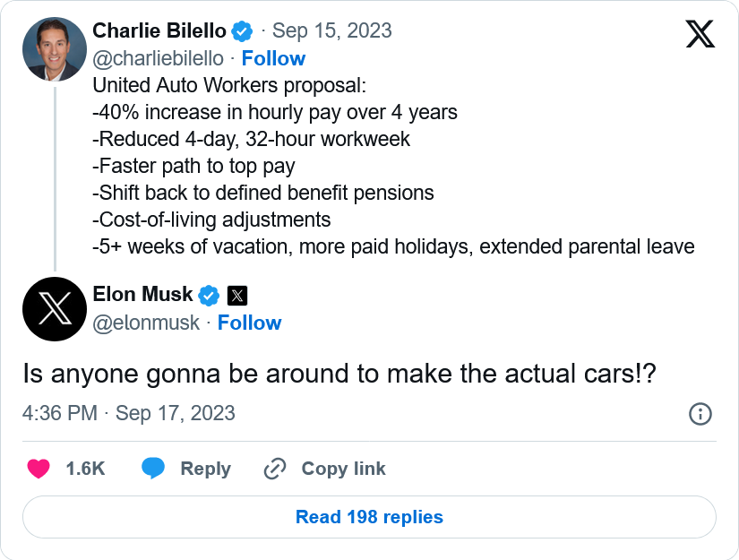Open the 4:36 PM Sep 17 timestamp

129,413
